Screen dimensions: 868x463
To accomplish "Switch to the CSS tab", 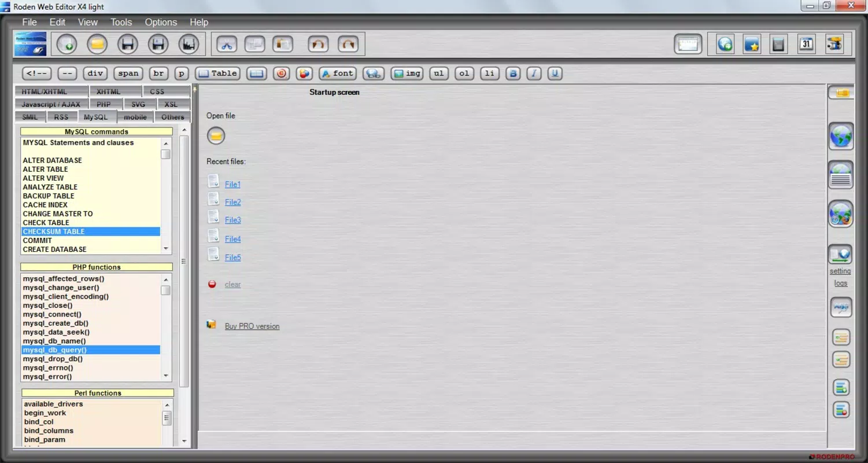I will [x=166, y=91].
